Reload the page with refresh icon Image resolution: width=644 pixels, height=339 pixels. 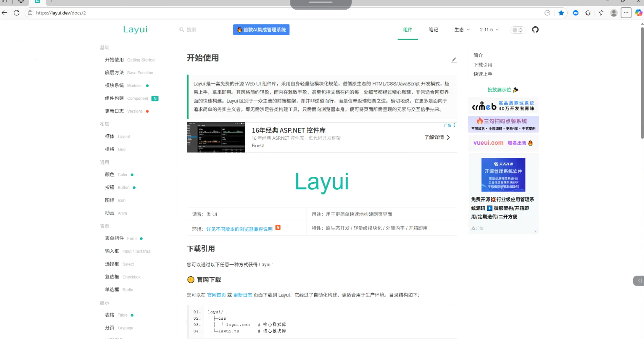click(16, 13)
